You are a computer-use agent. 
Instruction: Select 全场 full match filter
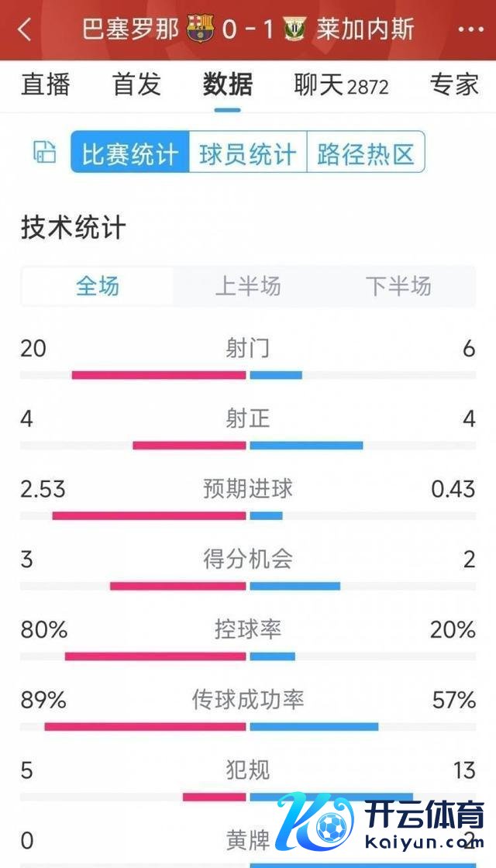pos(98,287)
